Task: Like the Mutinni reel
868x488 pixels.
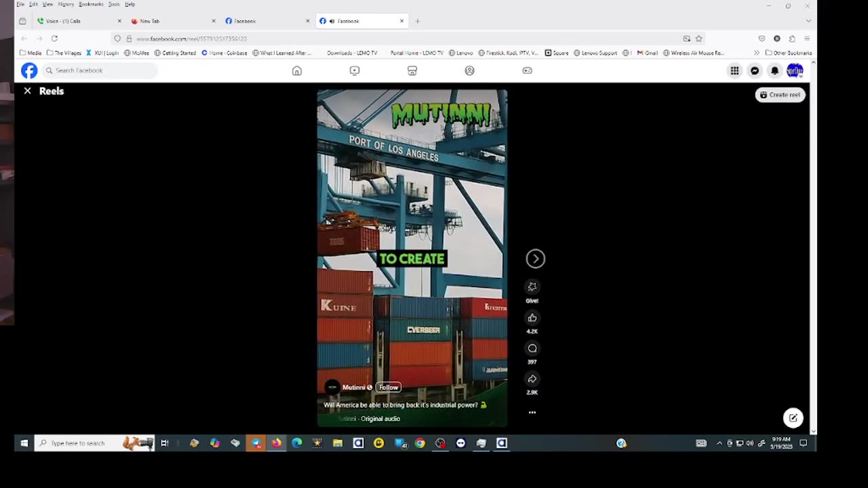Action: click(x=532, y=317)
